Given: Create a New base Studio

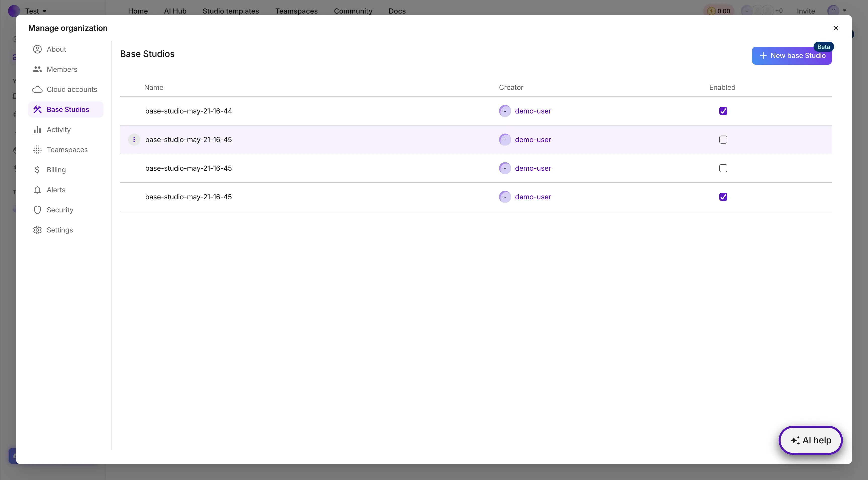Looking at the screenshot, I should [791, 55].
